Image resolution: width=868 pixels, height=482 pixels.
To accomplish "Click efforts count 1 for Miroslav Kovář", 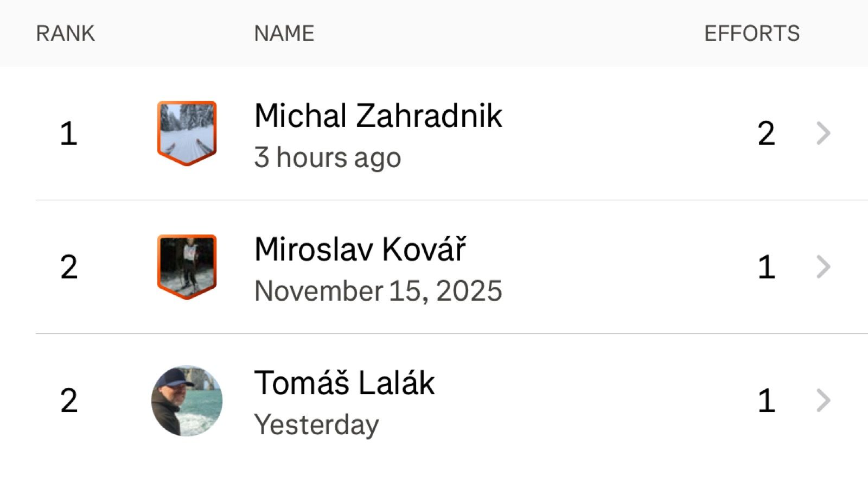I will (x=766, y=267).
